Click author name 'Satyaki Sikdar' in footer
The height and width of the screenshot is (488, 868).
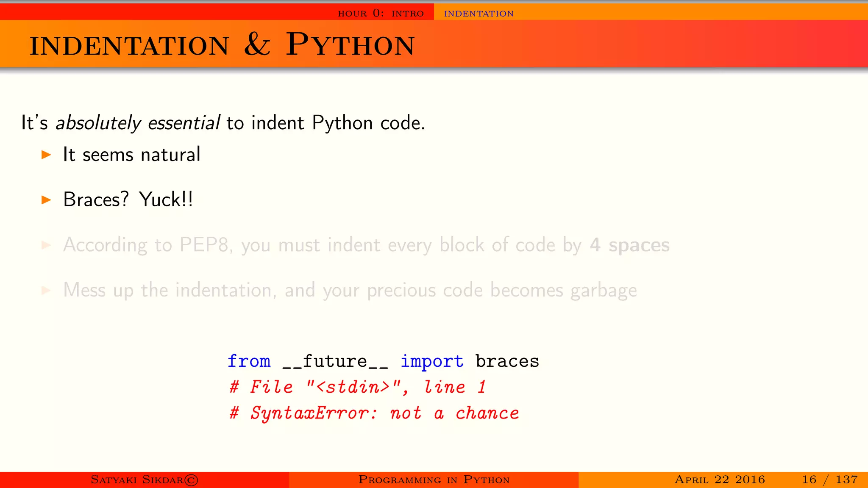click(x=137, y=480)
